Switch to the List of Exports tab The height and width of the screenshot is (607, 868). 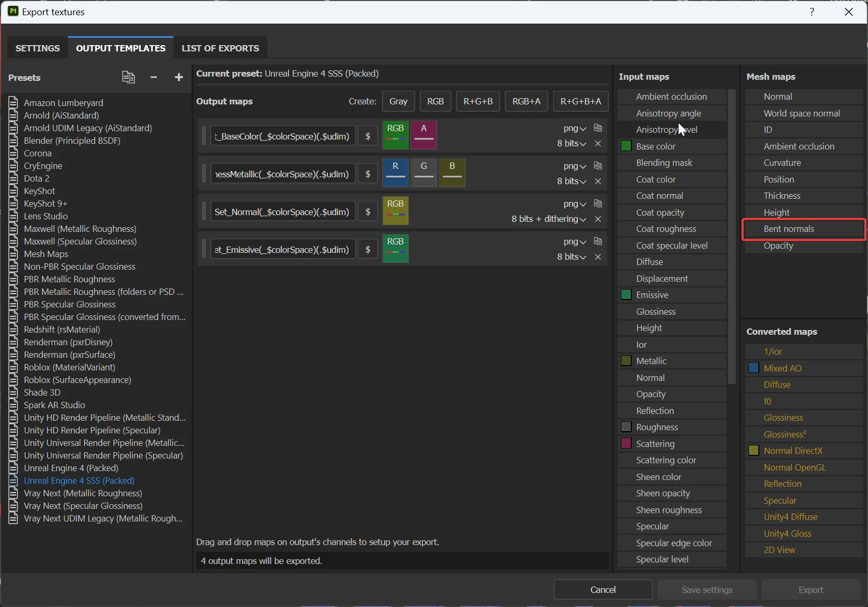pos(220,48)
